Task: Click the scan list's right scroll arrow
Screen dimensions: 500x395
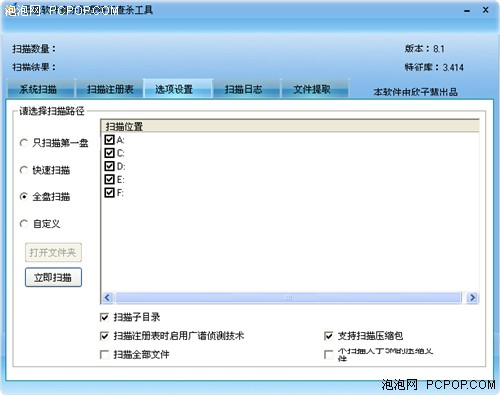Action: point(472,297)
